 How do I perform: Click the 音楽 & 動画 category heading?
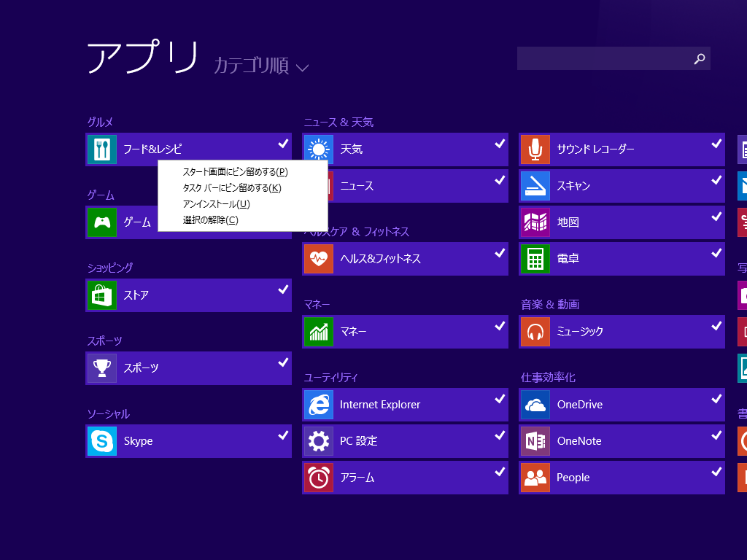[550, 305]
